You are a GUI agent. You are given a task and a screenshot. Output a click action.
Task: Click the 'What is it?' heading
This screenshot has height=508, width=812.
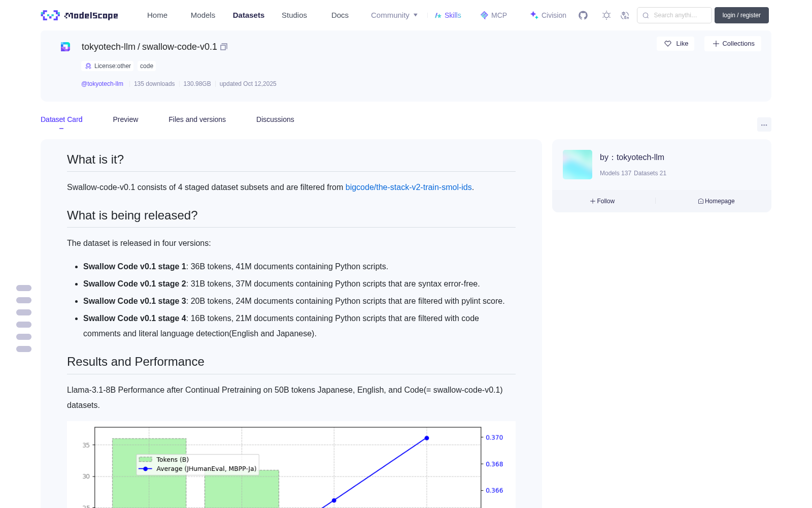point(95,160)
